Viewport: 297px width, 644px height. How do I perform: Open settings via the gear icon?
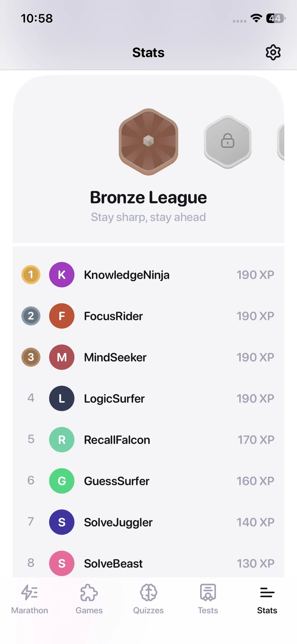point(273,52)
